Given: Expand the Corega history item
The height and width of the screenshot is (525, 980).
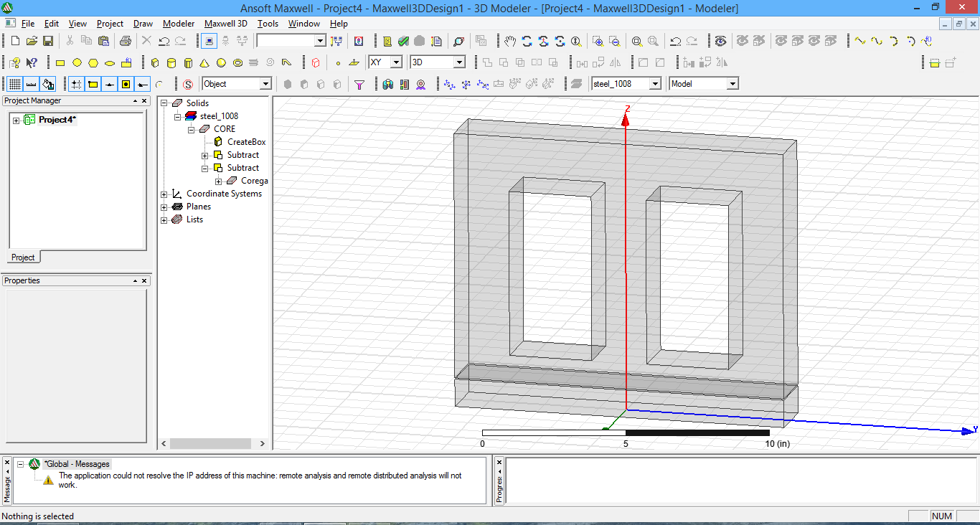Looking at the screenshot, I should 219,181.
